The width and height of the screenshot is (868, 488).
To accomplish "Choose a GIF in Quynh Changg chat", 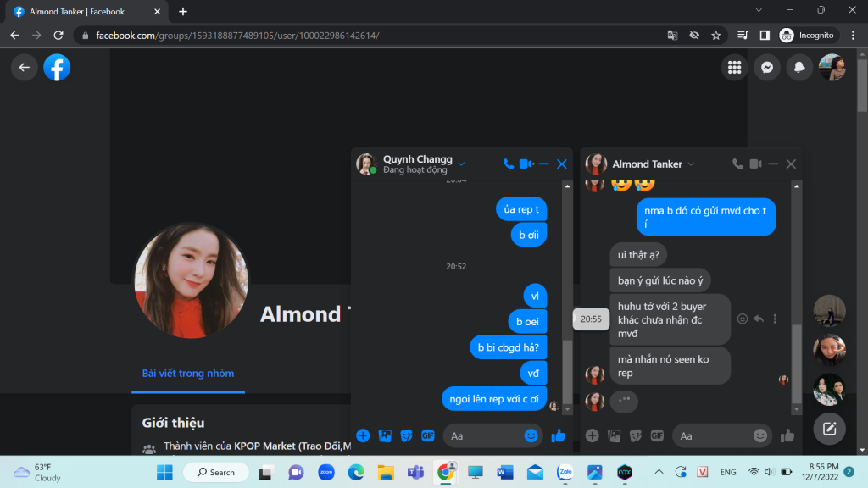I will [x=428, y=436].
